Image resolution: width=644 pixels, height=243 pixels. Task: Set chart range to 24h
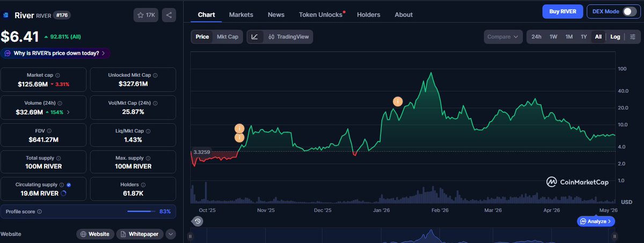pyautogui.click(x=536, y=36)
